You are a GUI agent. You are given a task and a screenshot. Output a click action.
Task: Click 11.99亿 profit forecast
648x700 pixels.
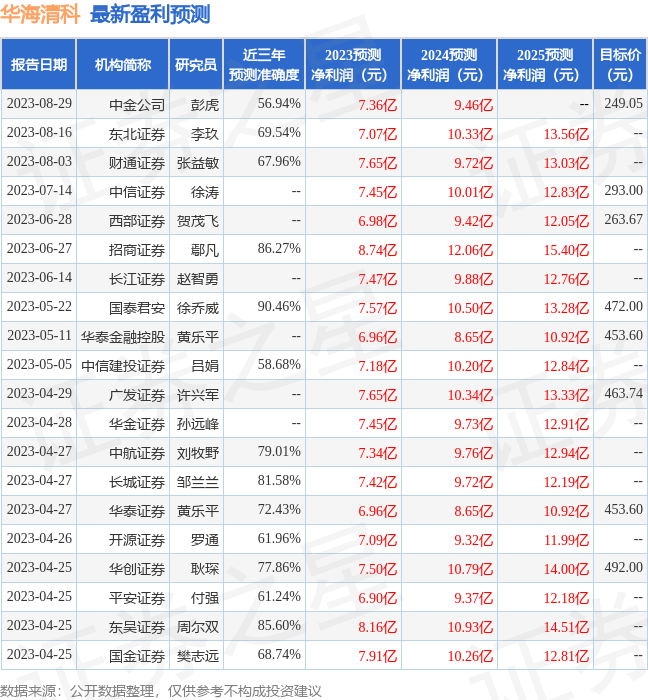point(566,540)
